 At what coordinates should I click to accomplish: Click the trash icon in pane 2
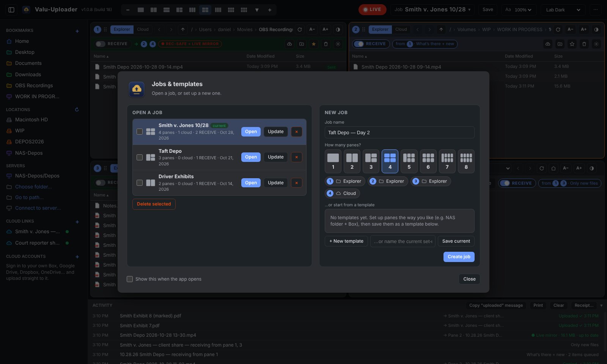[584, 44]
